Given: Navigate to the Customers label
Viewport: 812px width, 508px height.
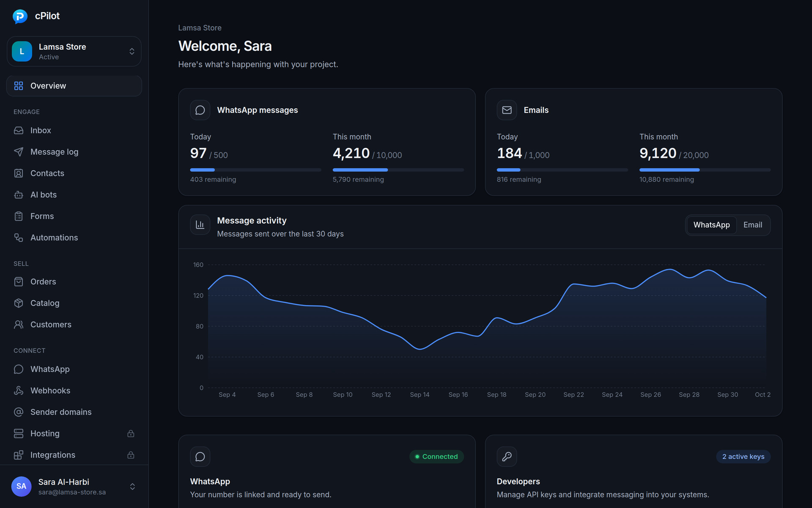Looking at the screenshot, I should click(51, 325).
